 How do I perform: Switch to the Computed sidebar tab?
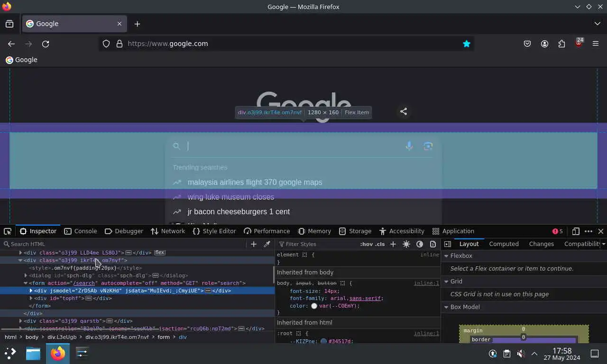[x=504, y=244]
